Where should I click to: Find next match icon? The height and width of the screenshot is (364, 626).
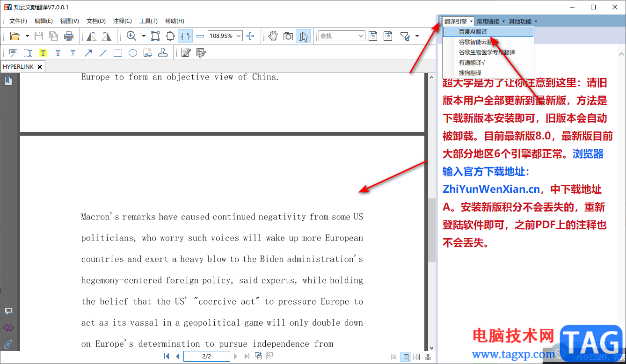(388, 36)
